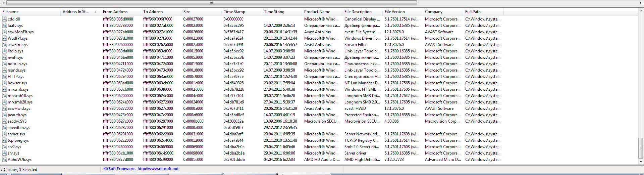Image resolution: width=644 pixels, height=175 pixels.
Task: Click the down arrow of vertical scrollbar
Action: pos(641,162)
